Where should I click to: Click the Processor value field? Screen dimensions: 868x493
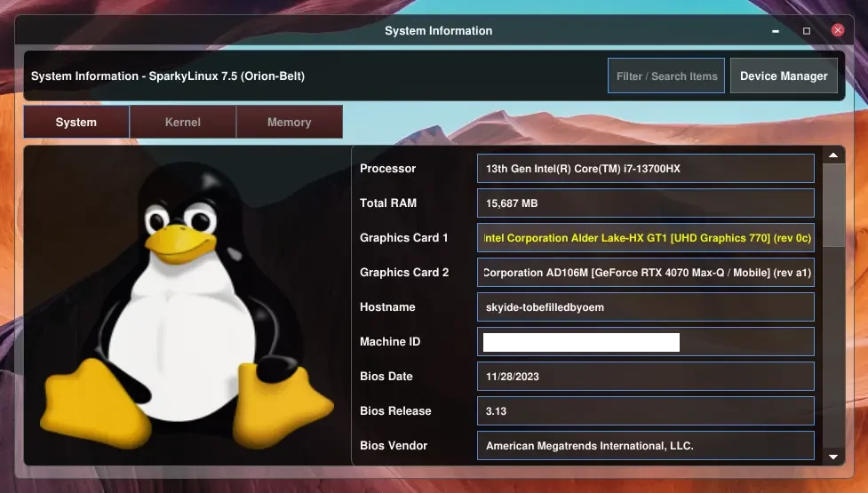(x=646, y=169)
